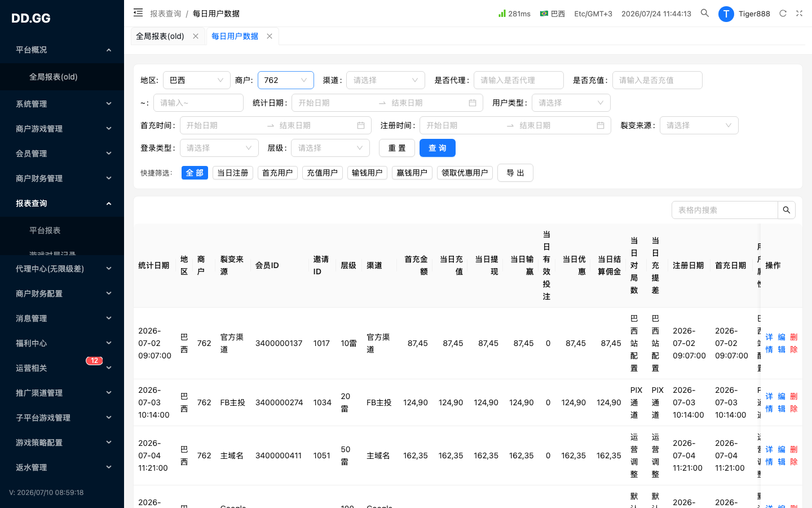
Task: Click the 导出 button
Action: [x=515, y=173]
